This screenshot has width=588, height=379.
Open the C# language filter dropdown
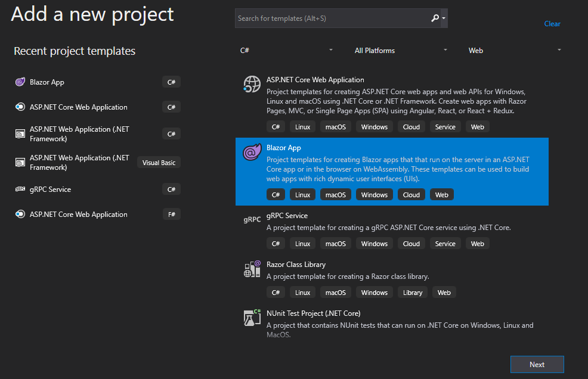[286, 50]
